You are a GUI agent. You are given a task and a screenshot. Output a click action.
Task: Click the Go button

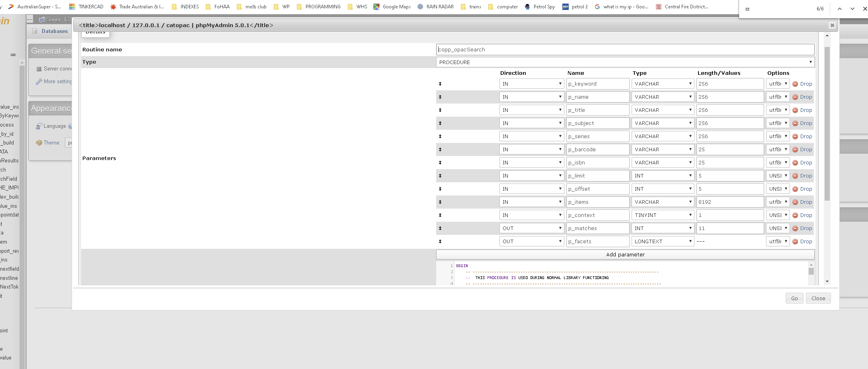(x=794, y=298)
